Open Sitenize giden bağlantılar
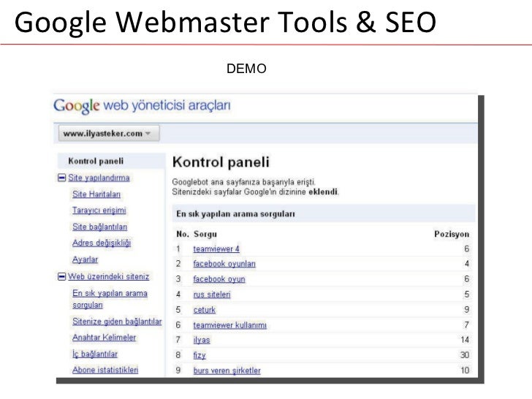This screenshot has height=399, width=532. coord(117,322)
